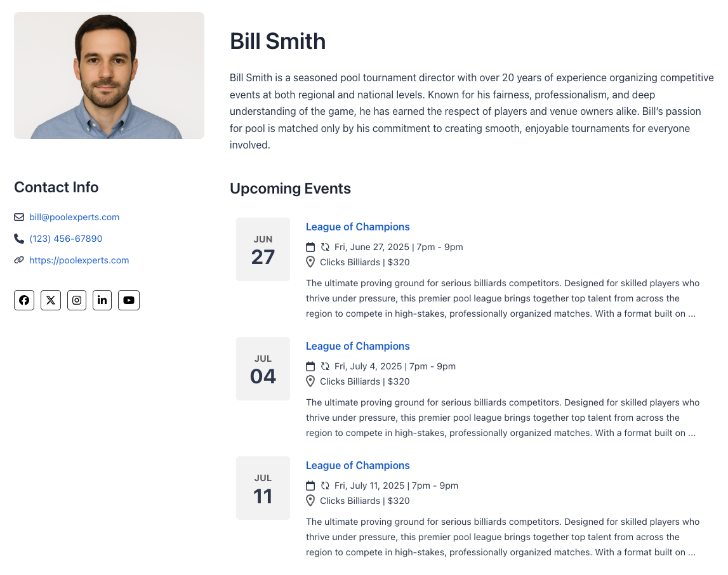Click Bill Smith's profile photo
The image size is (728, 575).
coord(109,76)
